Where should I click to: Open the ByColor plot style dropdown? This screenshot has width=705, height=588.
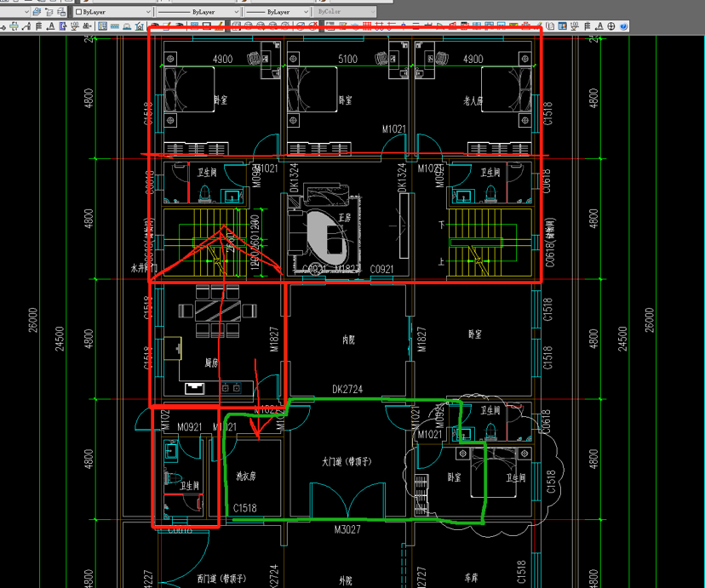pos(345,12)
